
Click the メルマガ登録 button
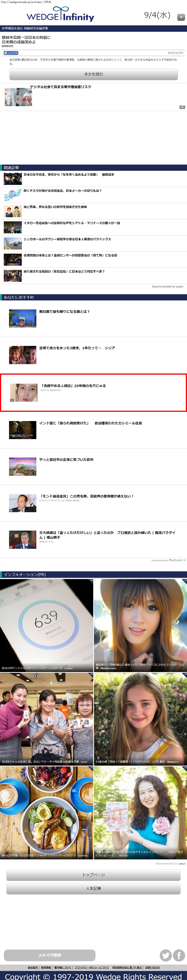[x=50, y=955]
